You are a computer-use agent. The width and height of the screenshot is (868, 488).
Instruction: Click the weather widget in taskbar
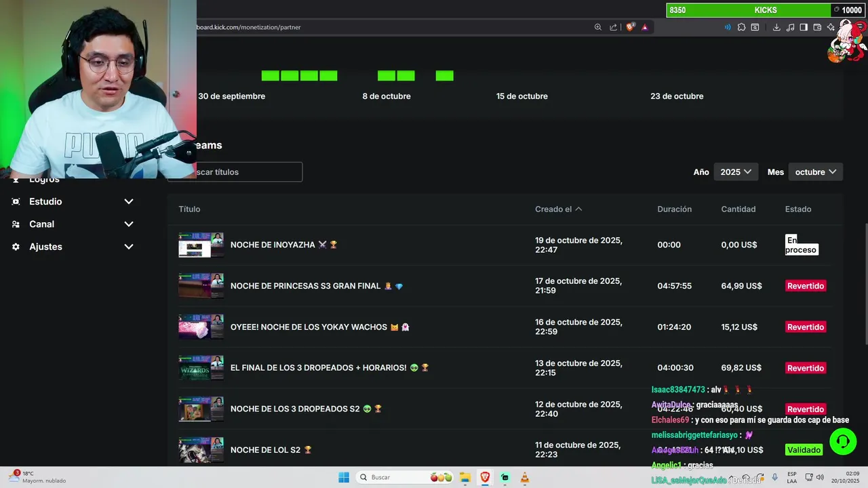[x=37, y=477]
